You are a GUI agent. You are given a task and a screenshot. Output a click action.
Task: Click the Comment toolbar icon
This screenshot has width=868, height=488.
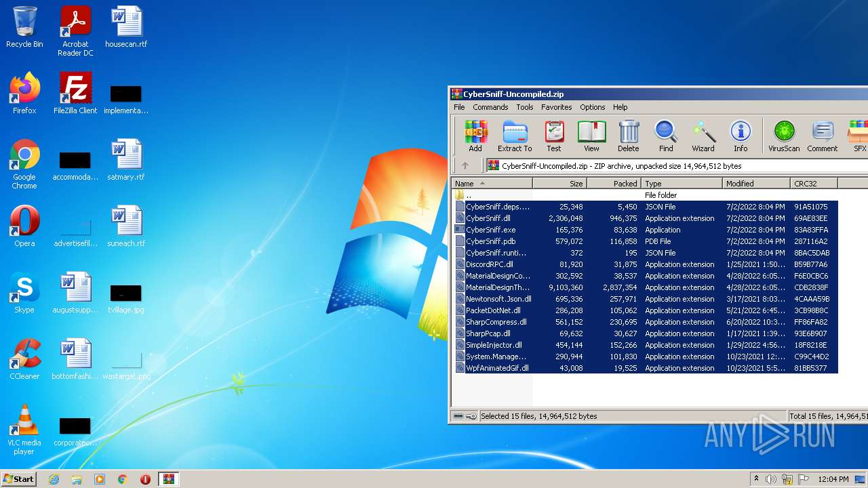coord(823,136)
